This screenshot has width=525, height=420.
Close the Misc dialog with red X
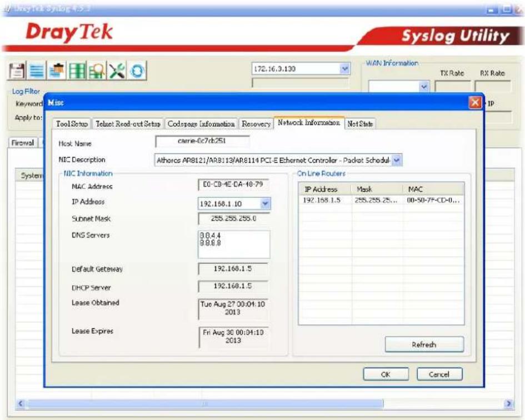(x=475, y=102)
